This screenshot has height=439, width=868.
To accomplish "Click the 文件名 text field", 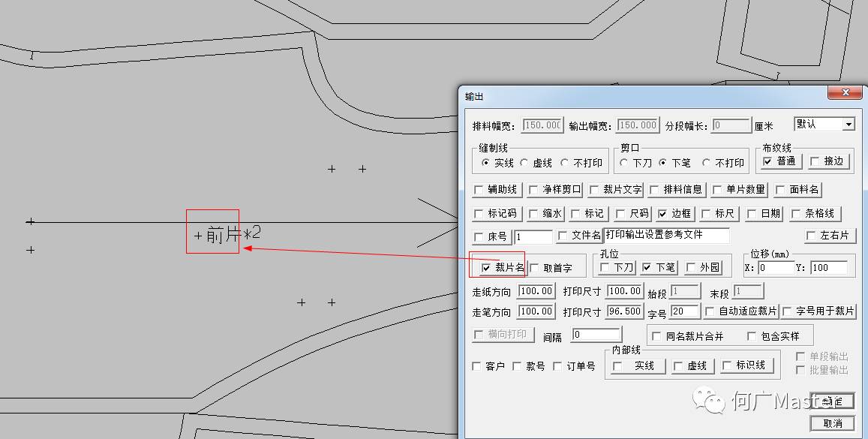I will [666, 236].
